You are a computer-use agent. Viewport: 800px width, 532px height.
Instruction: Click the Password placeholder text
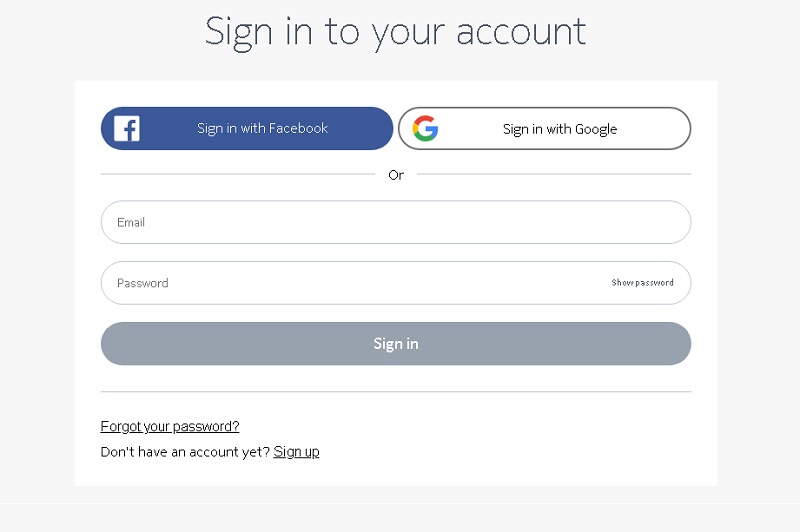click(x=142, y=283)
